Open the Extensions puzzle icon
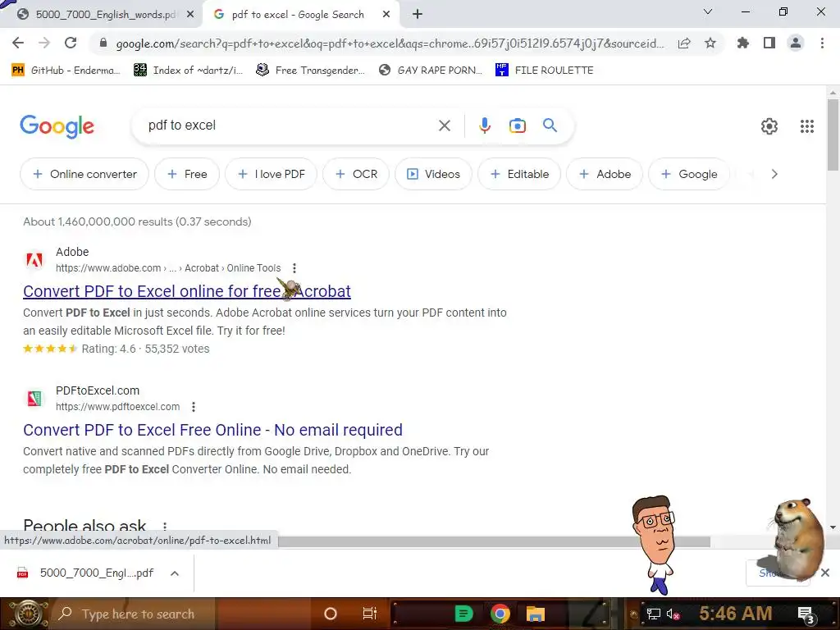The width and height of the screenshot is (840, 630). point(742,43)
